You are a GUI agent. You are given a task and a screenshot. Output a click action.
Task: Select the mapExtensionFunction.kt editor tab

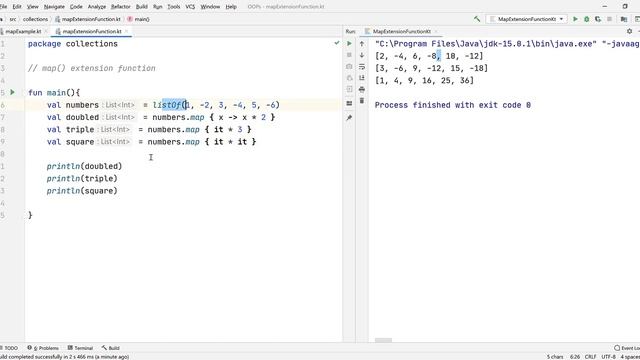pos(92,31)
